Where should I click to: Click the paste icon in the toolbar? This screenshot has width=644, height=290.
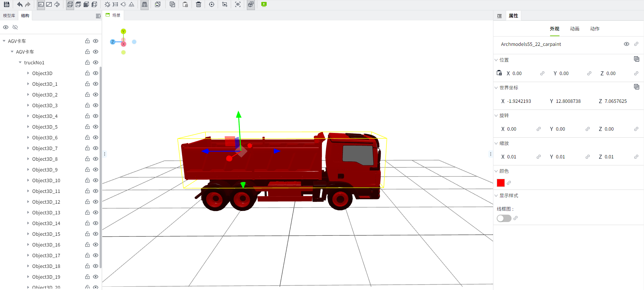[x=185, y=4]
